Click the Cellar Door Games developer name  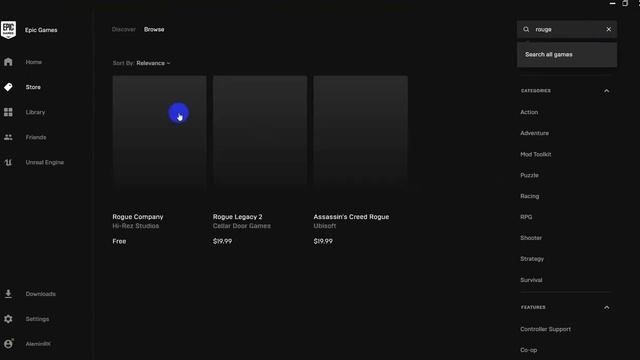242,226
